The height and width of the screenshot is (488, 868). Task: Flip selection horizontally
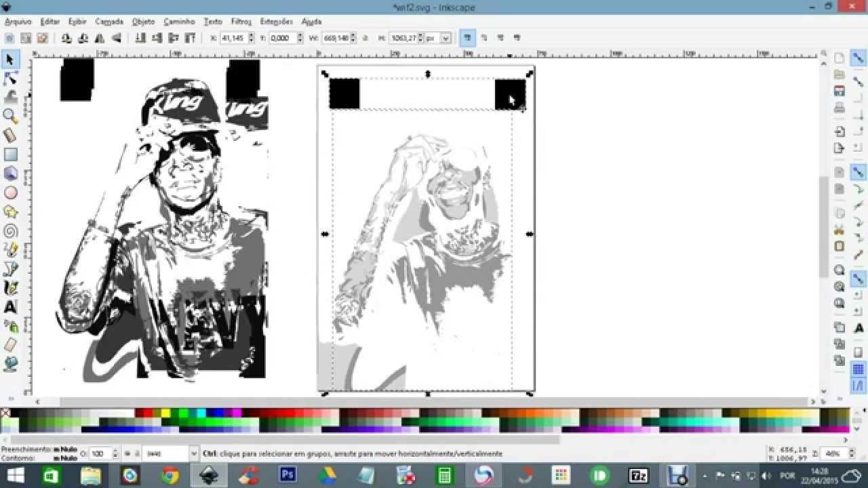100,38
